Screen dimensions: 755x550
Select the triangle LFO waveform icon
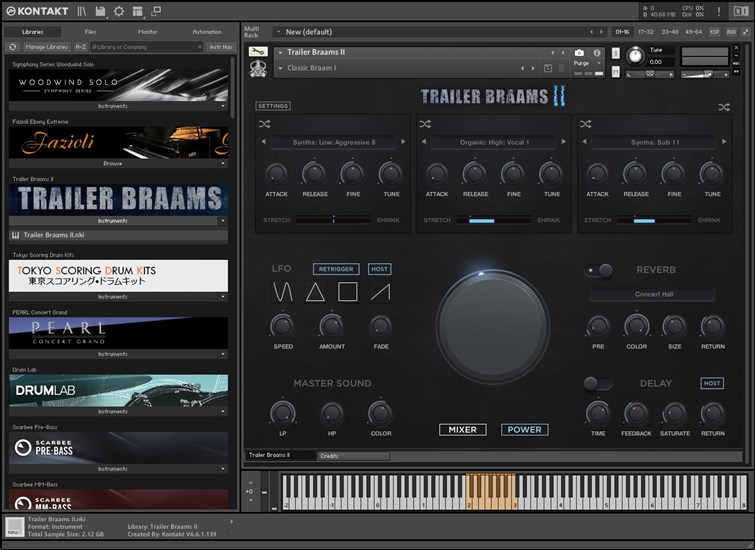point(315,292)
